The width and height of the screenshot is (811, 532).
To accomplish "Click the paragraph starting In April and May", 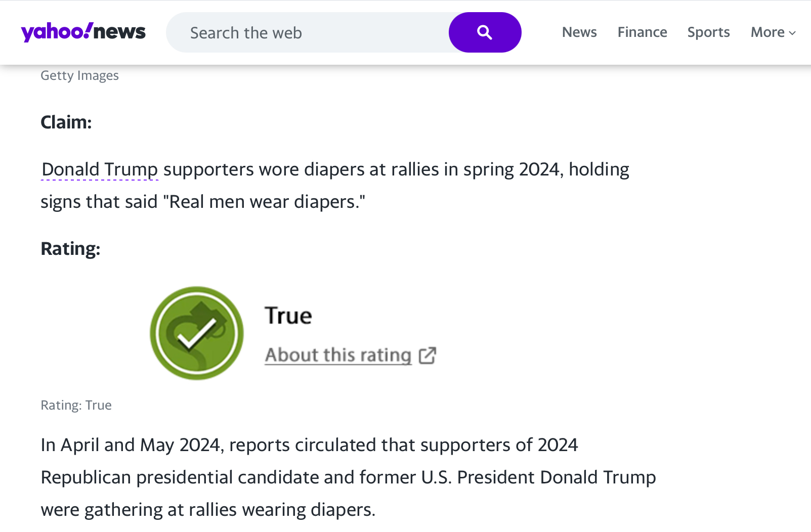I will [x=348, y=477].
